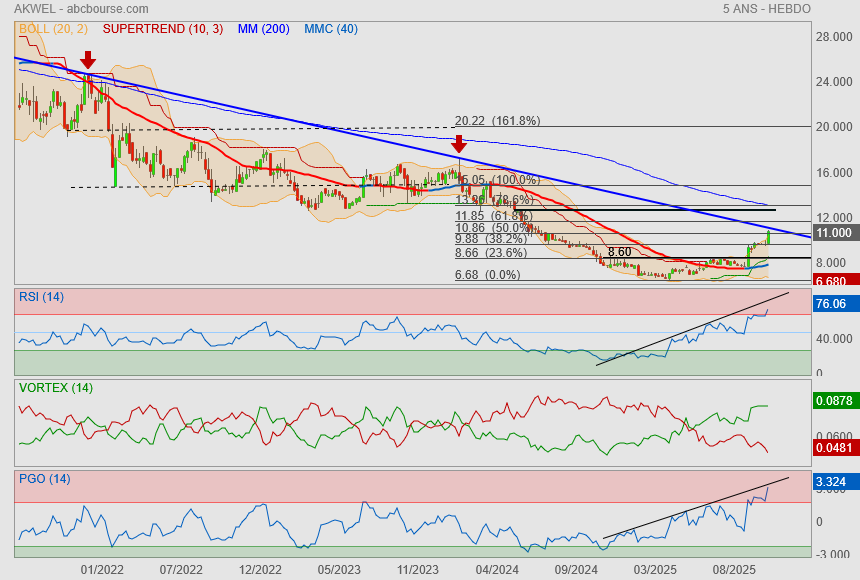Toggle the MMC (40) legend label
860x580 pixels.
click(x=330, y=29)
